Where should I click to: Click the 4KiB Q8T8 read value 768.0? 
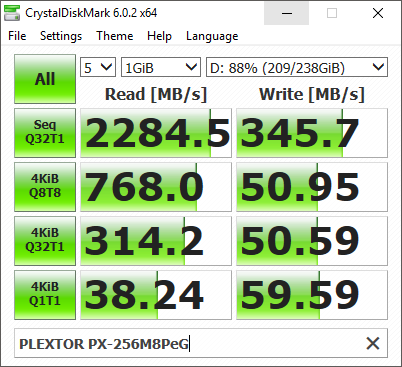click(156, 187)
